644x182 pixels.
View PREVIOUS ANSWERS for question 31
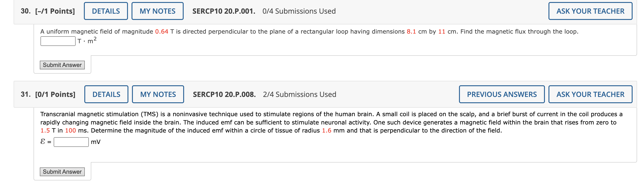pyautogui.click(x=502, y=94)
